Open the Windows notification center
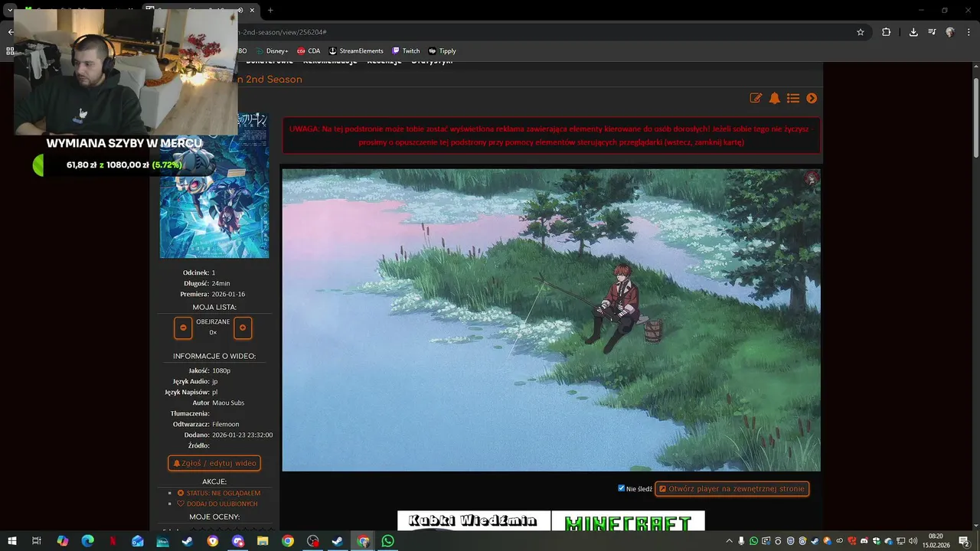 pos(964,541)
